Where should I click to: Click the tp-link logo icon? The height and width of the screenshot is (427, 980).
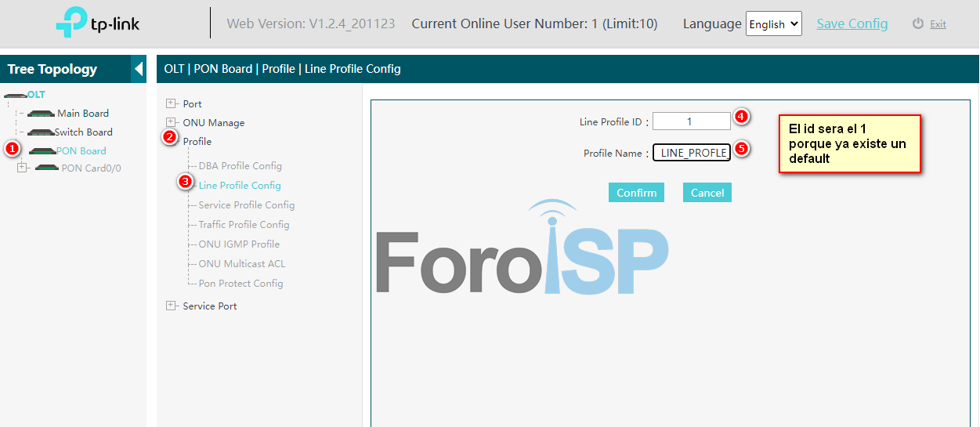coord(71,24)
